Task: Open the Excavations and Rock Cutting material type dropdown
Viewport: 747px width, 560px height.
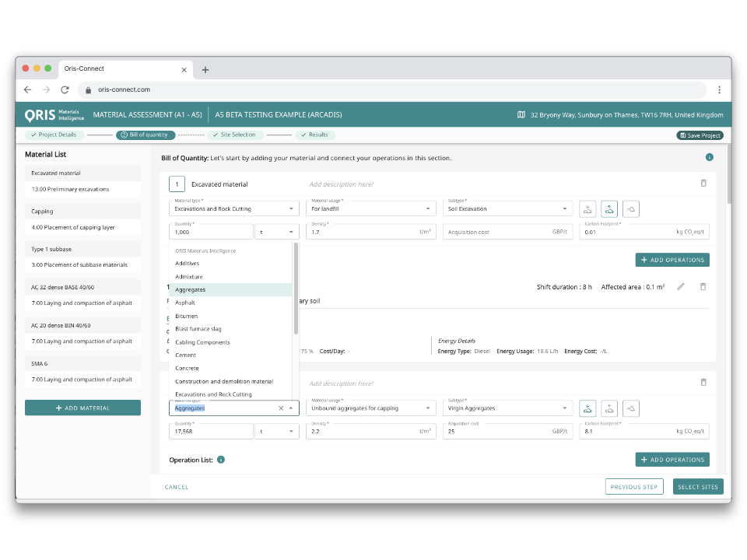Action: [x=233, y=208]
